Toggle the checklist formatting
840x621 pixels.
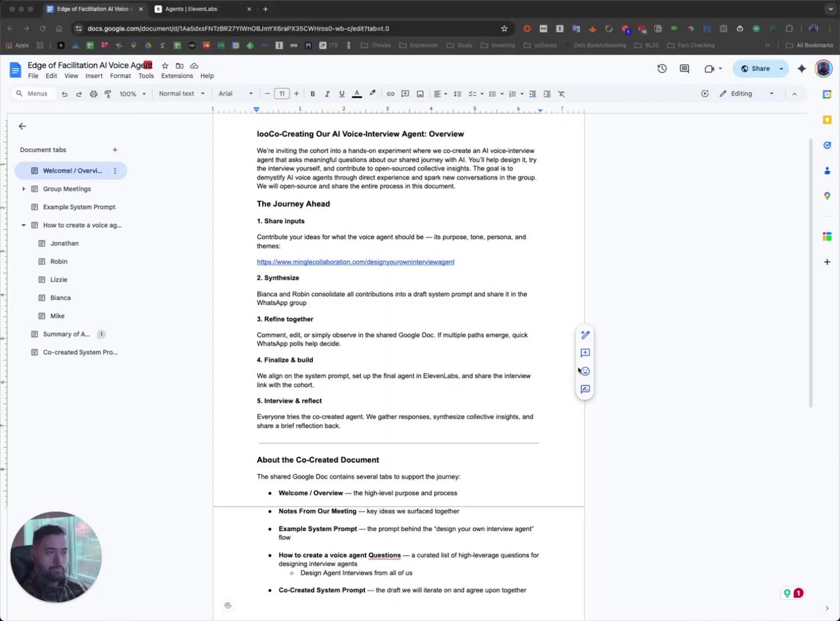[472, 94]
